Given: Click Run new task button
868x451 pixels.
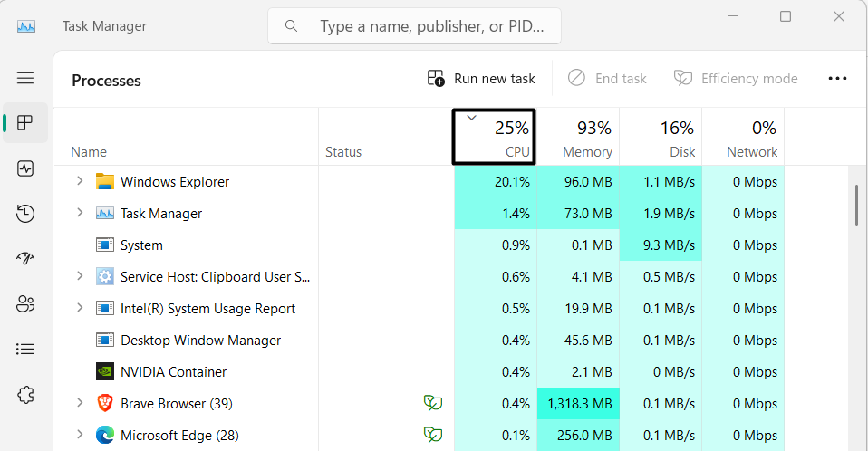Looking at the screenshot, I should click(x=482, y=79).
